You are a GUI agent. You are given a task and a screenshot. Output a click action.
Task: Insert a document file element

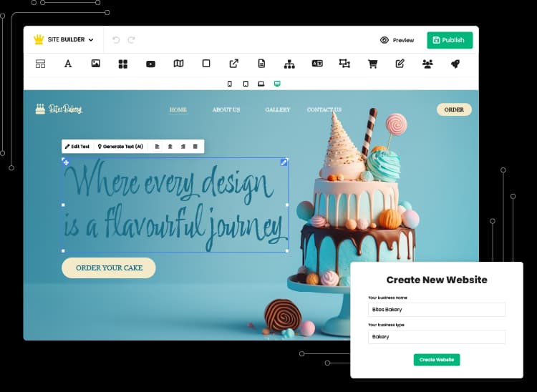click(x=261, y=63)
